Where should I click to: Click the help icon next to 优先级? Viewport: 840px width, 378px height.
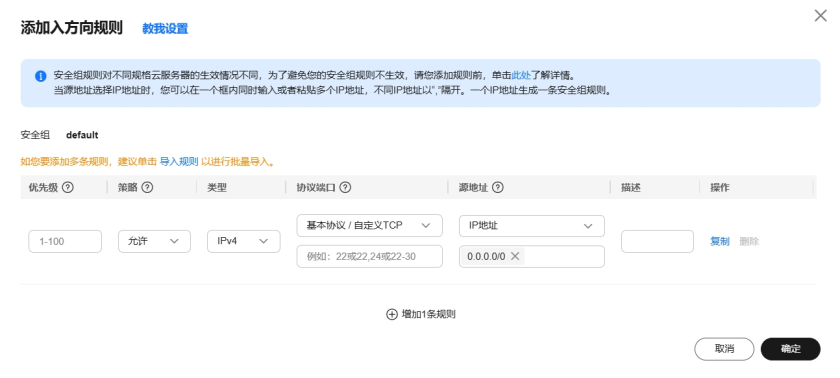[68, 188]
